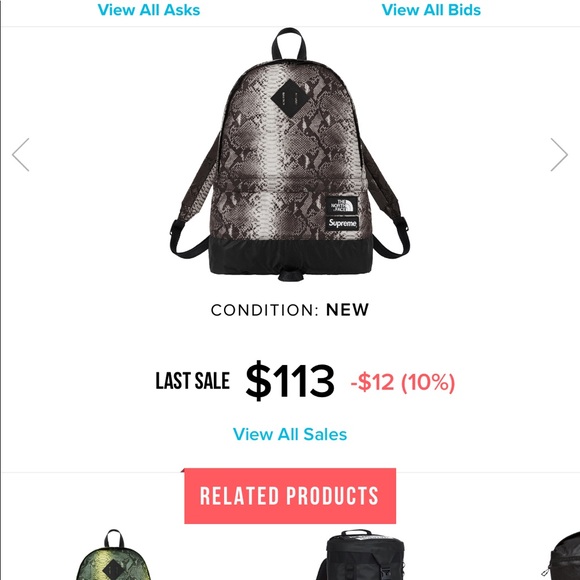580x580 pixels.
Task: Go to the previous product image
Action: click(21, 155)
